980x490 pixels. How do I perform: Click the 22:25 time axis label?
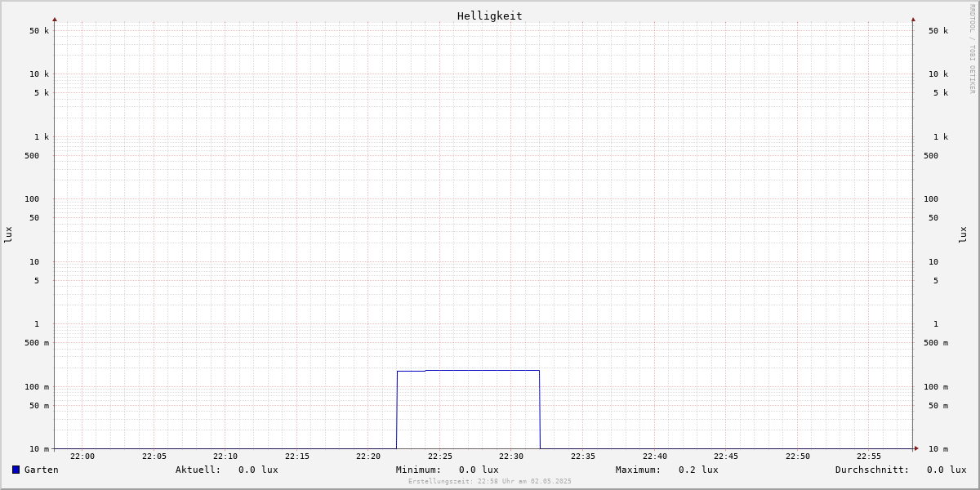coord(440,457)
